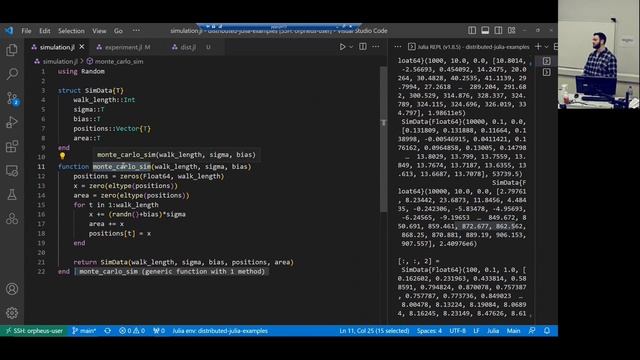Open the Explorer view in activity bar
This screenshot has height=360, width=640.
[12, 50]
